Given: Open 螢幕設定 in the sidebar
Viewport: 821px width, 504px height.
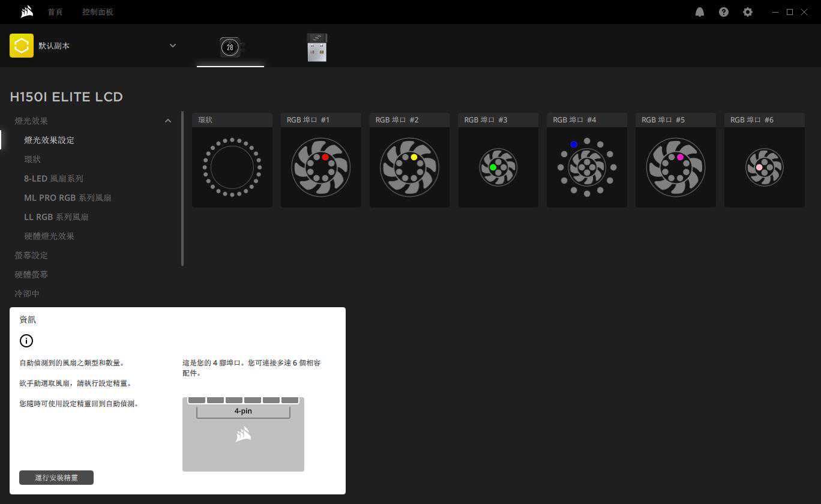Looking at the screenshot, I should tap(31, 256).
